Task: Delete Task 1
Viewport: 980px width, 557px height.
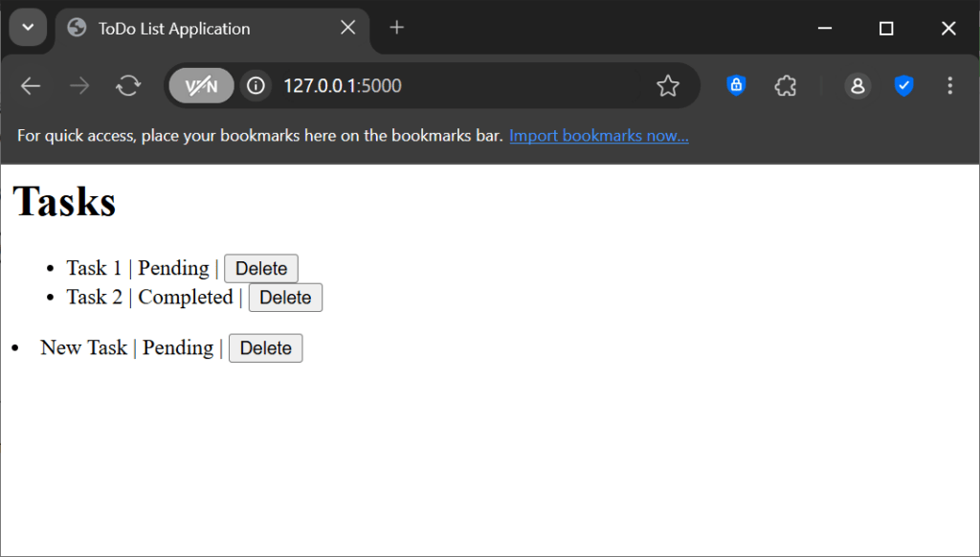Action: pos(261,268)
